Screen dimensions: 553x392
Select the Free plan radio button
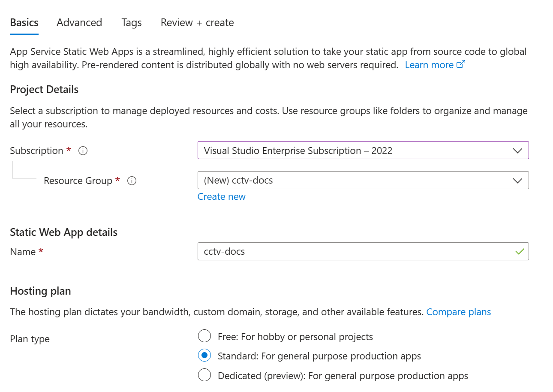204,336
